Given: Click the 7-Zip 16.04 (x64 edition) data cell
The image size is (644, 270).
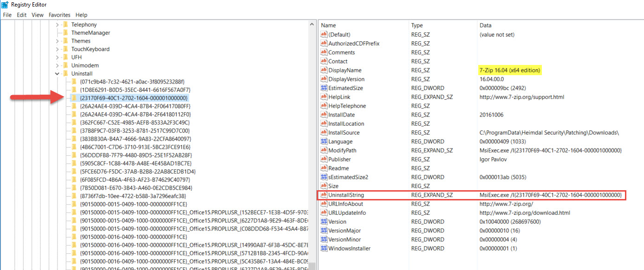Looking at the screenshot, I should click(510, 71).
